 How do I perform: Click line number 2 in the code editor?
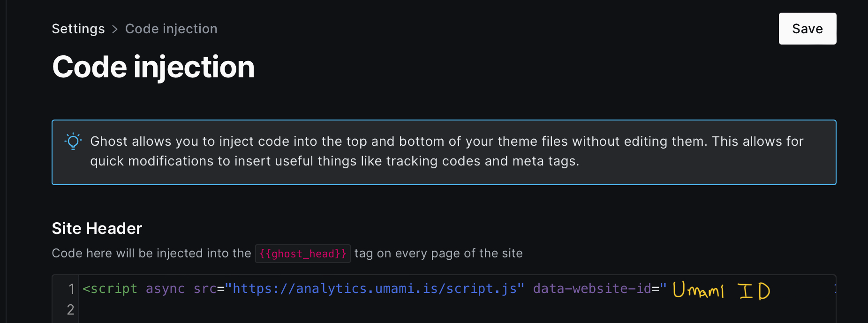(x=70, y=309)
